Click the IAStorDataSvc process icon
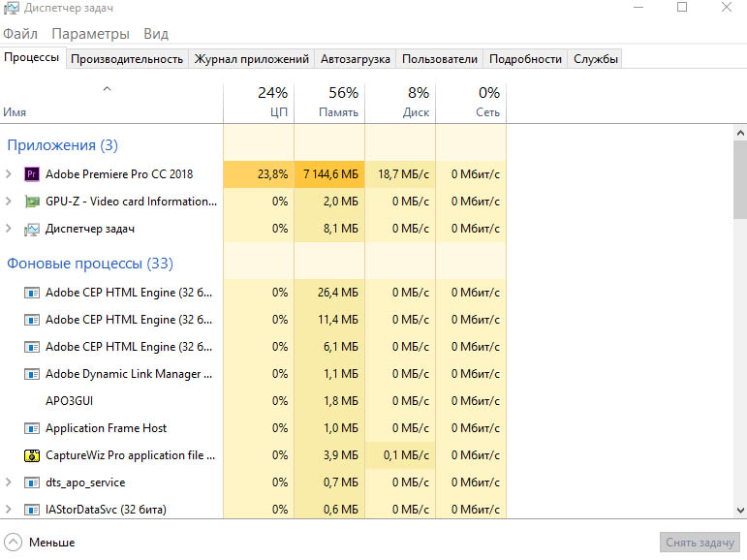Image resolution: width=747 pixels, height=560 pixels. tap(31, 510)
